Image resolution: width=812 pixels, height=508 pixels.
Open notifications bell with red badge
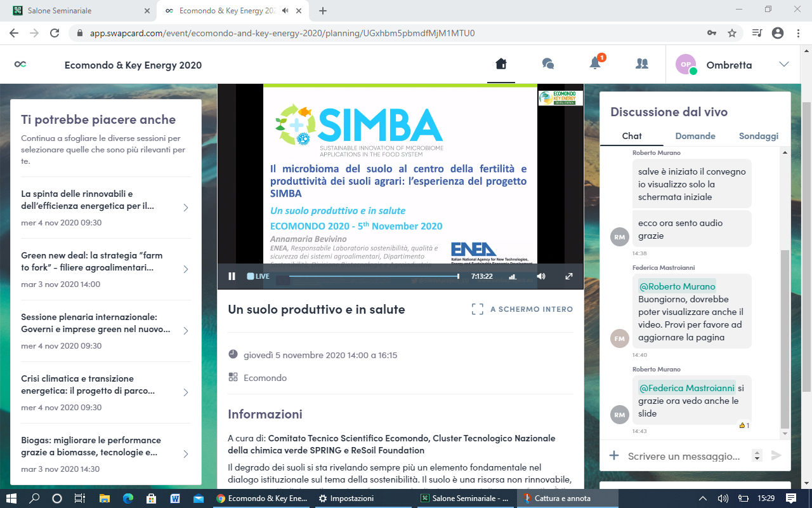tap(596, 63)
